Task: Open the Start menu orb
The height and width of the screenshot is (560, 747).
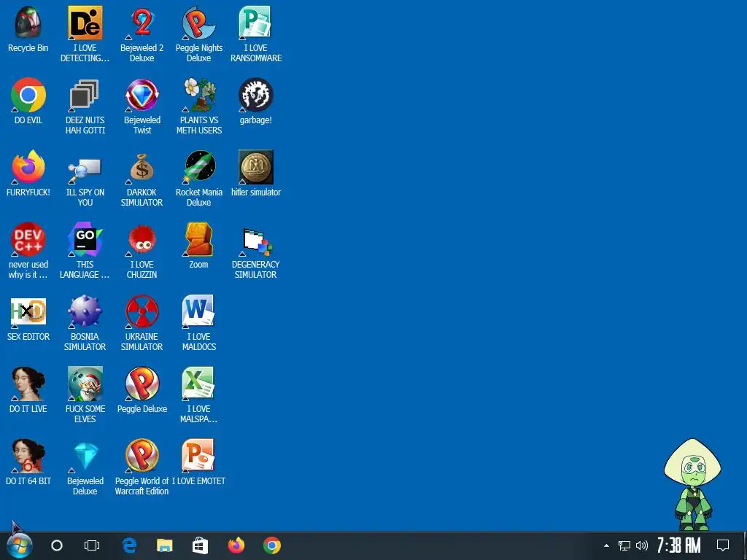Action: tap(20, 545)
